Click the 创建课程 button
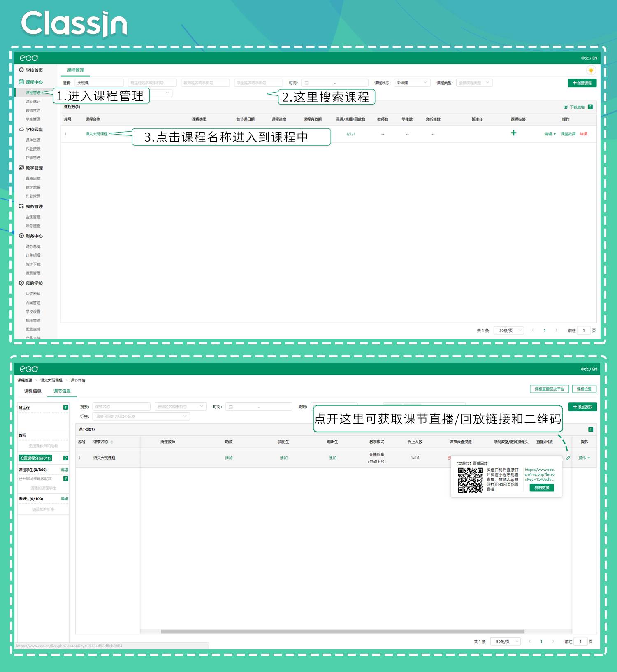The width and height of the screenshot is (617, 672). pyautogui.click(x=582, y=83)
